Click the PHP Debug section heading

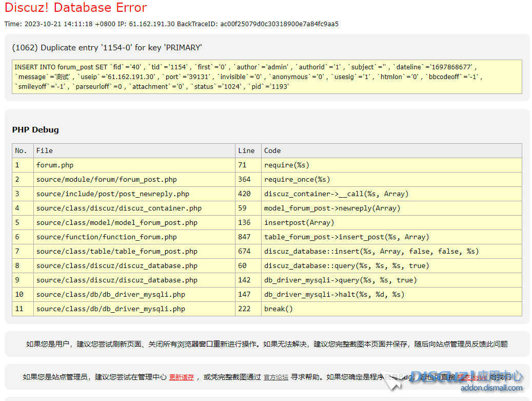tap(35, 130)
